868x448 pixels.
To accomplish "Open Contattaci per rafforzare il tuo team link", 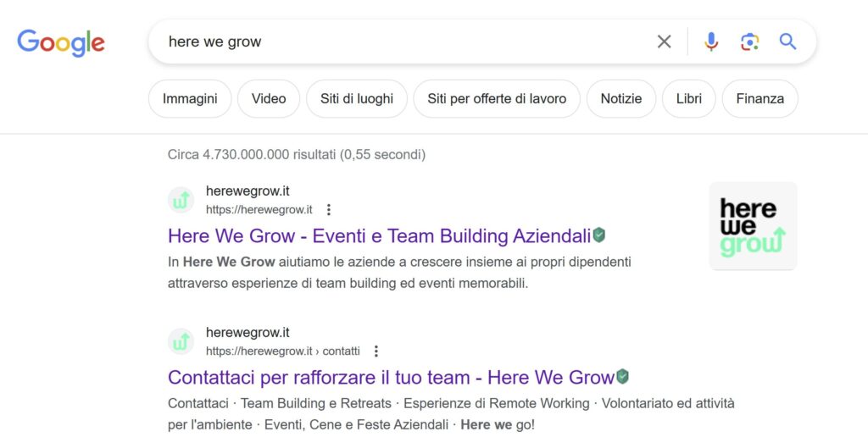I will pos(391,378).
